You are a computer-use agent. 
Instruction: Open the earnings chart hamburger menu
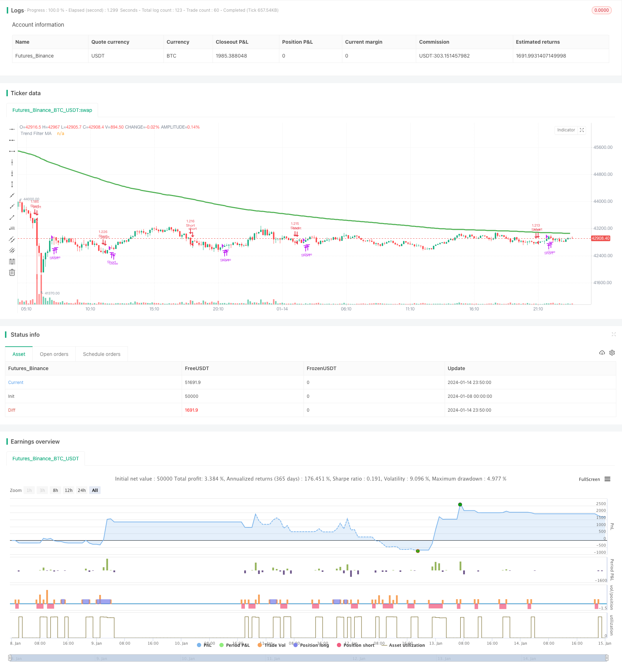tap(607, 479)
